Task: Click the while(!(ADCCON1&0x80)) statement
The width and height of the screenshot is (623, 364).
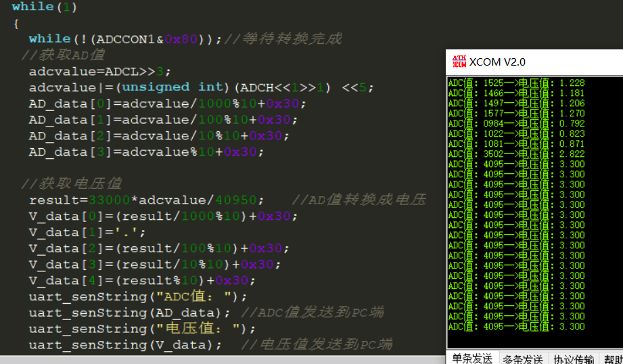Action: (x=125, y=39)
